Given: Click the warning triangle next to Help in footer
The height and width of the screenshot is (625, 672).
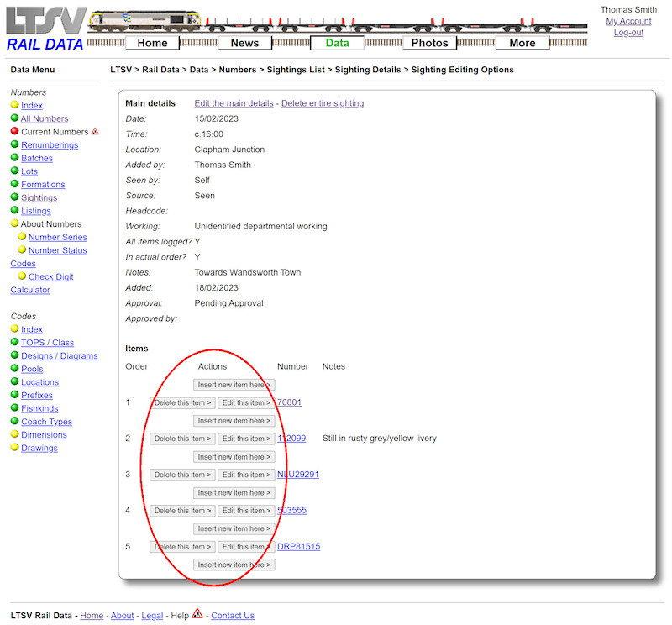Looking at the screenshot, I should coord(196,615).
